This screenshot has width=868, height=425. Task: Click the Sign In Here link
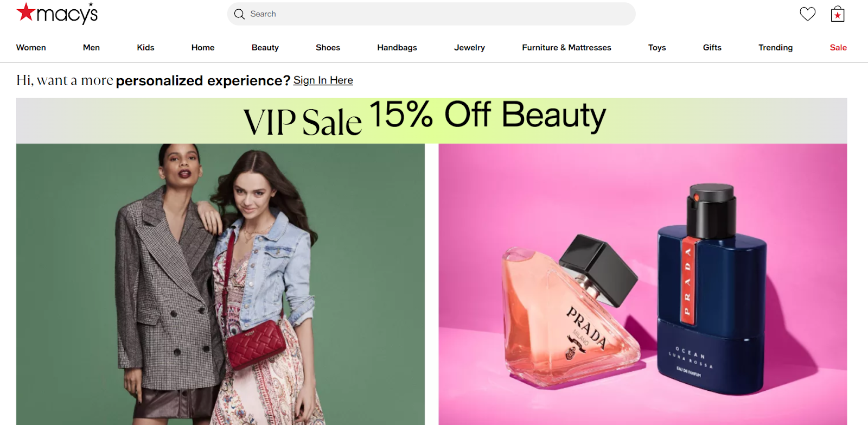(323, 80)
